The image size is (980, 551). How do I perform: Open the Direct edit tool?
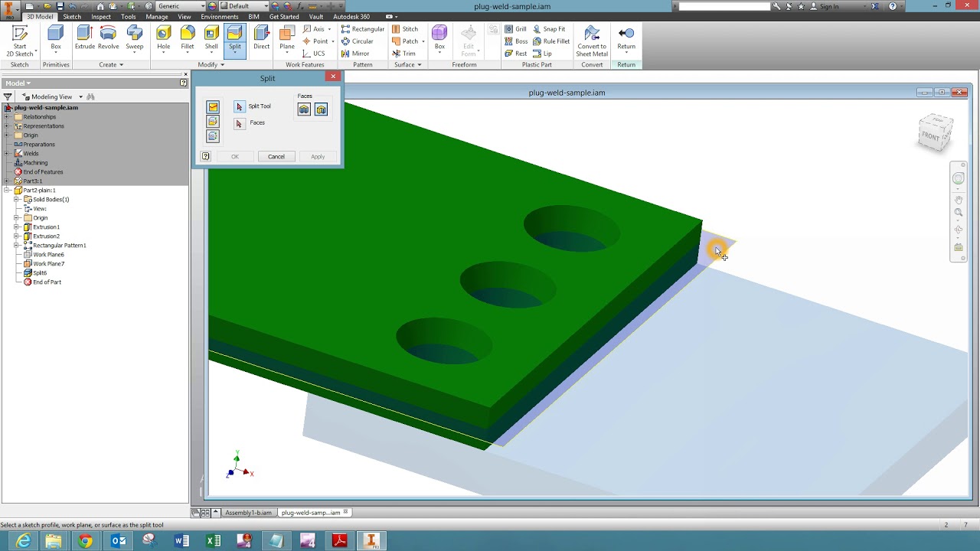coord(262,38)
